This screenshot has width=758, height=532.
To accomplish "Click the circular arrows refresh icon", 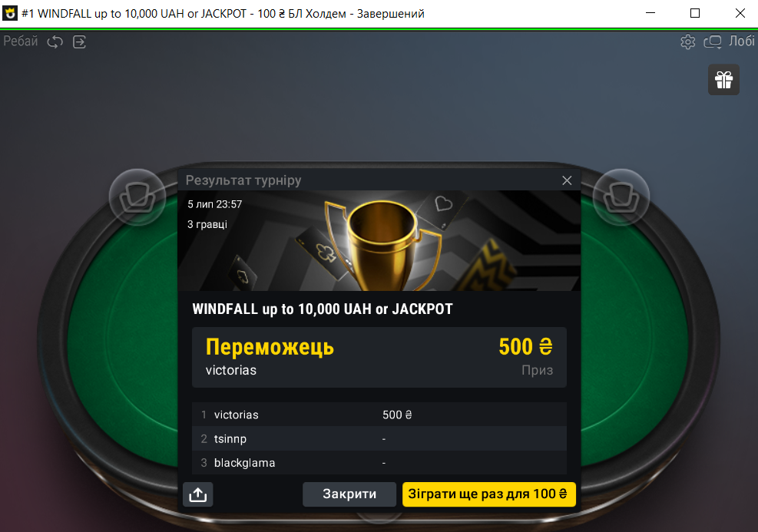I will coord(55,42).
